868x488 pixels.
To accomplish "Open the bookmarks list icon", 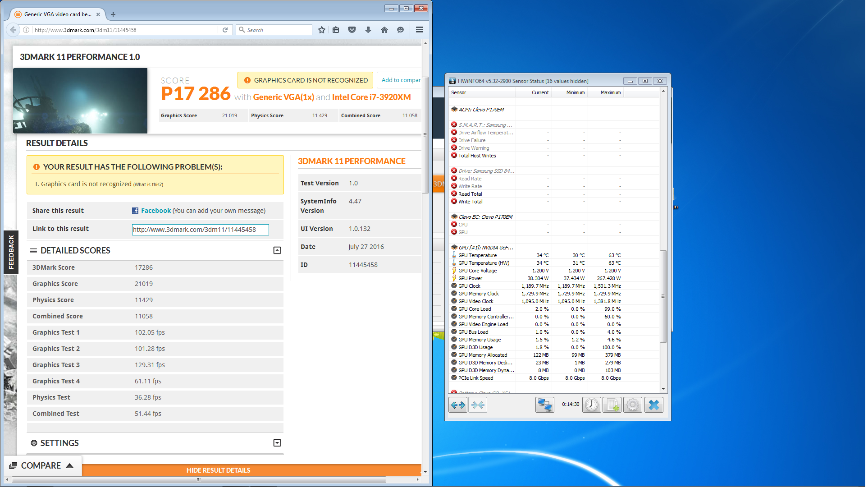I will [337, 30].
